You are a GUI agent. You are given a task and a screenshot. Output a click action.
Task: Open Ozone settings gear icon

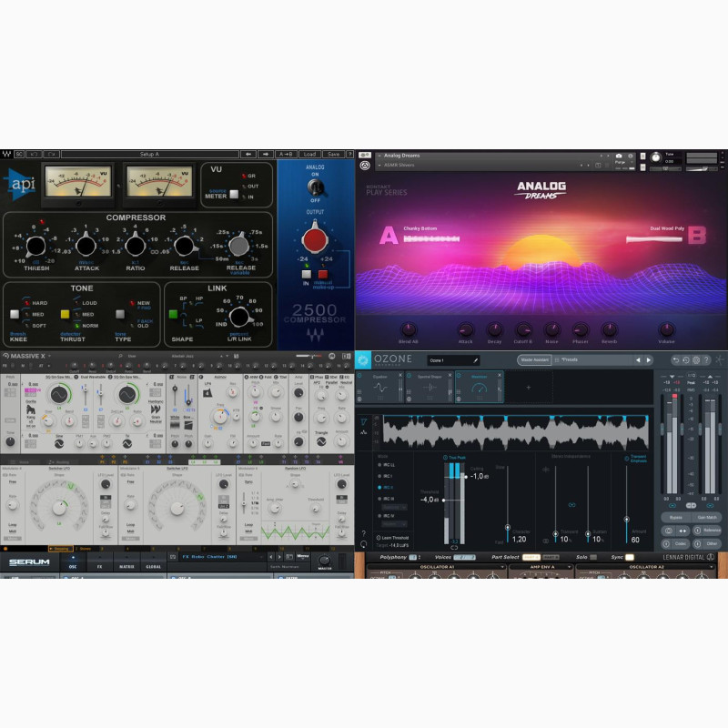(696, 359)
